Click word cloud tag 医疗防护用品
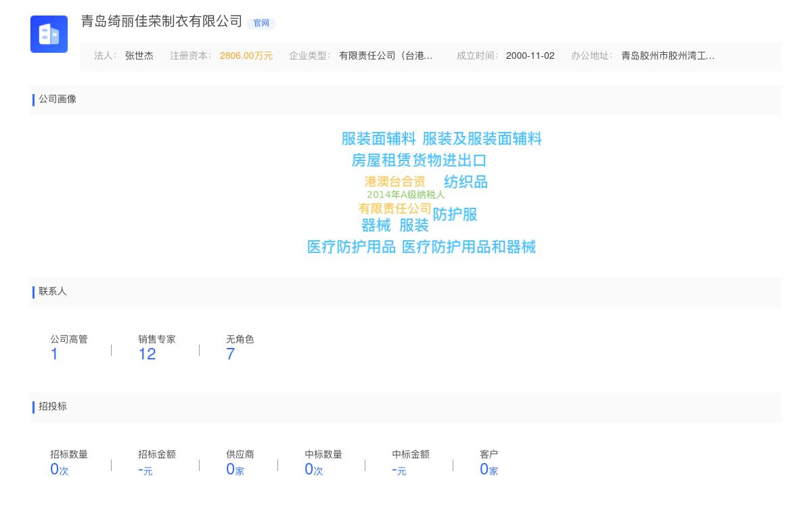Image resolution: width=812 pixels, height=509 pixels. (351, 247)
